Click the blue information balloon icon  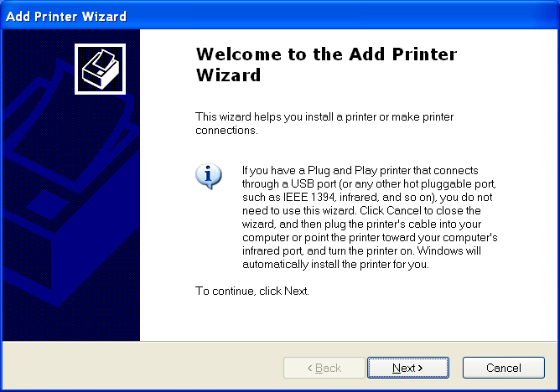pyautogui.click(x=208, y=175)
